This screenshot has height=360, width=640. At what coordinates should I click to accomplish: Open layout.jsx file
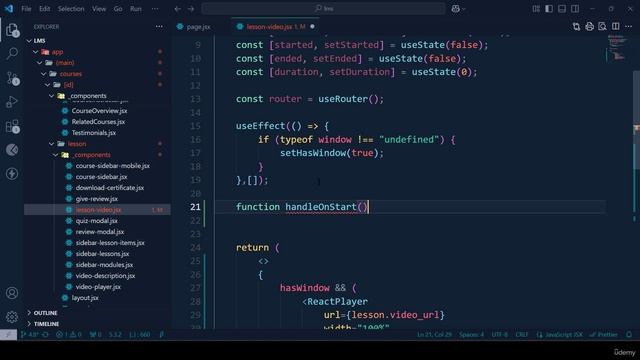point(85,298)
